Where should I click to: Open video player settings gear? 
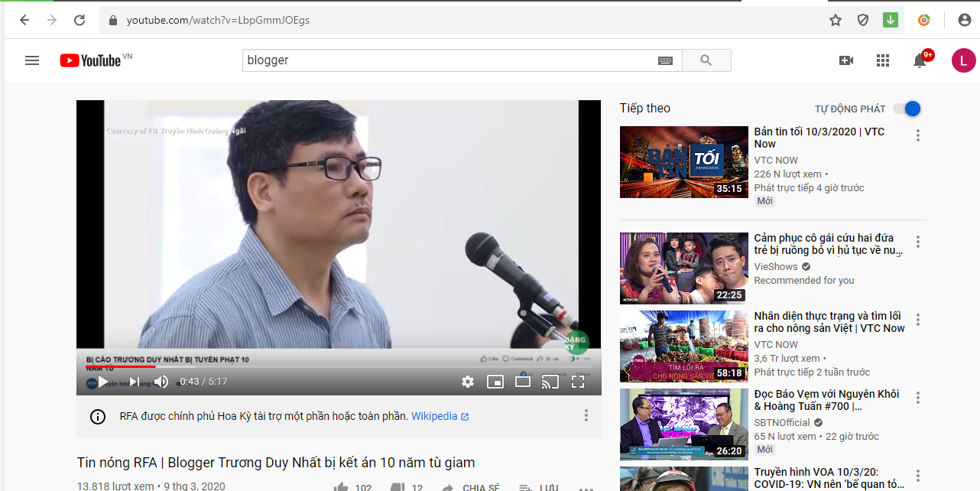[x=468, y=382]
